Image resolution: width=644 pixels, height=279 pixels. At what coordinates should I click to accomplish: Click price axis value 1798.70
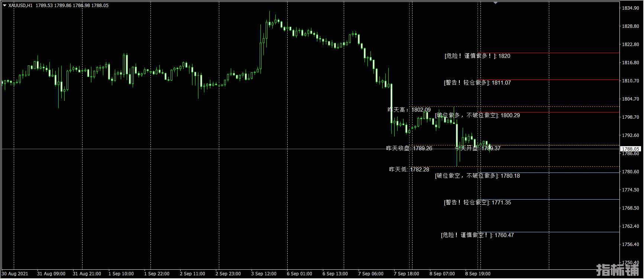click(631, 117)
